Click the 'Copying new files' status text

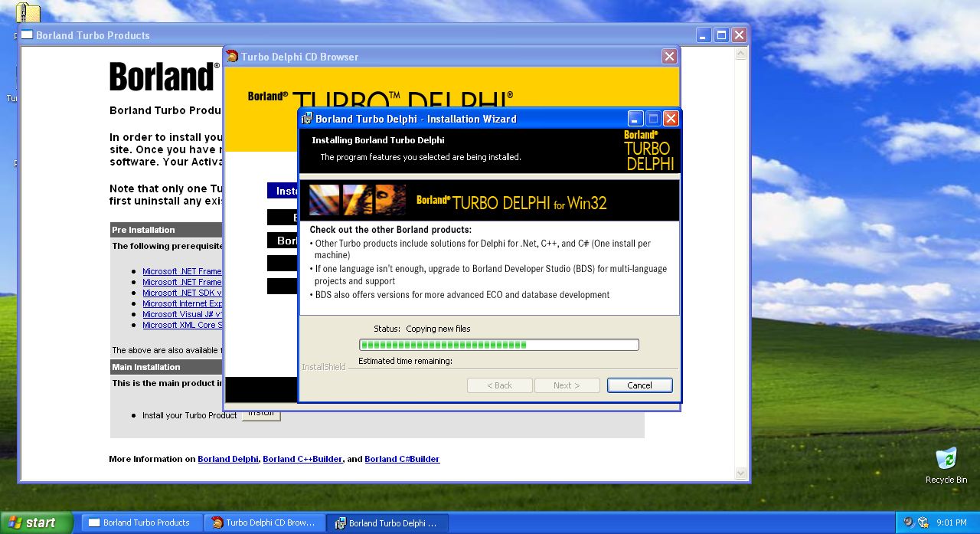tap(438, 329)
